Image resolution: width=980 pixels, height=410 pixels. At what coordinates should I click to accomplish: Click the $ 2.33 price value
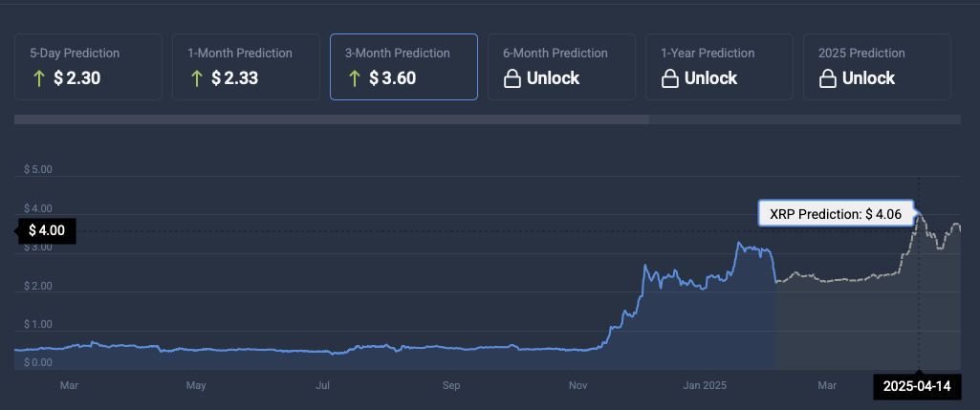point(234,78)
